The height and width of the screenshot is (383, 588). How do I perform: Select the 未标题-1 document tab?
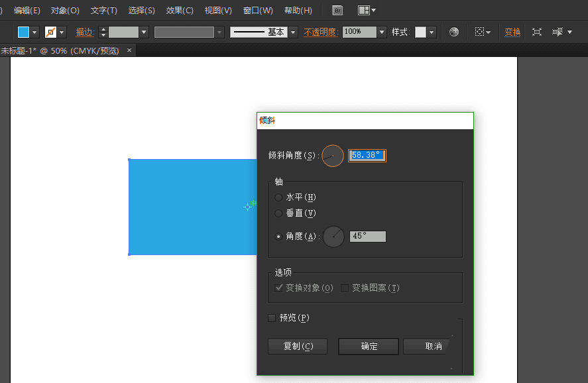[60, 50]
